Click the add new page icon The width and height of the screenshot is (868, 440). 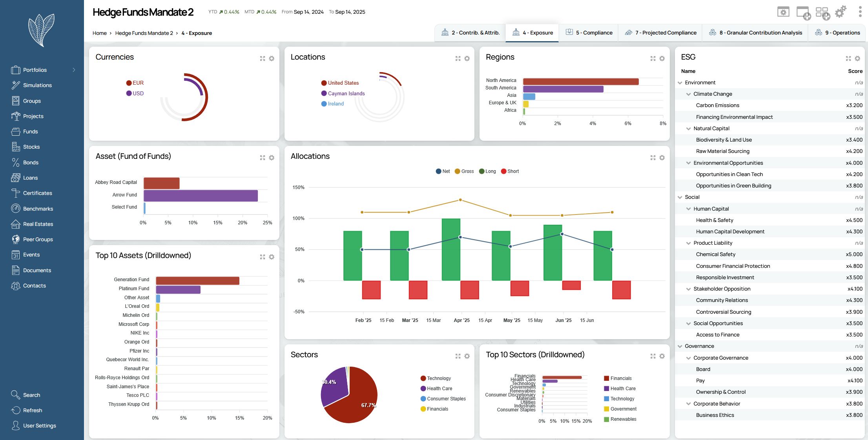point(803,13)
